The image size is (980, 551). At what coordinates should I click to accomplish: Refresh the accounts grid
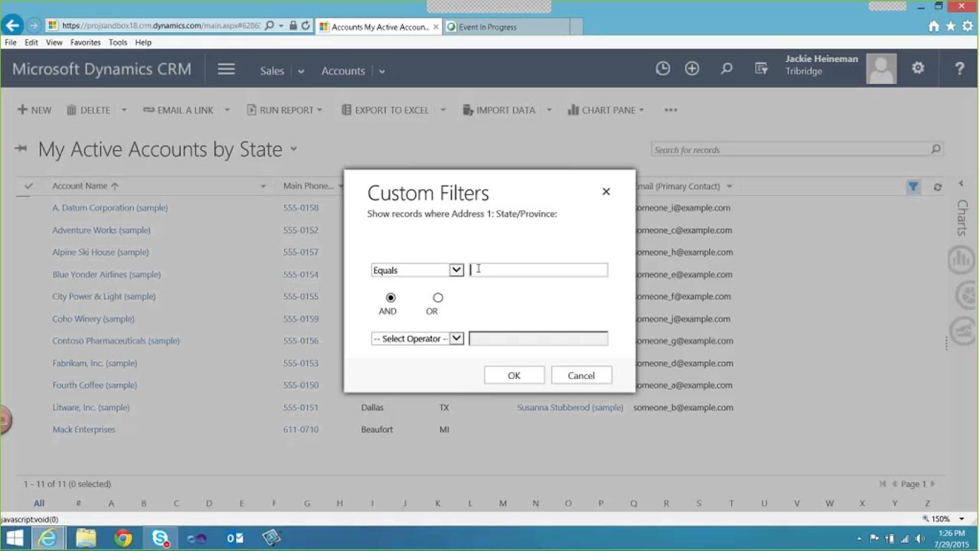[x=937, y=187]
